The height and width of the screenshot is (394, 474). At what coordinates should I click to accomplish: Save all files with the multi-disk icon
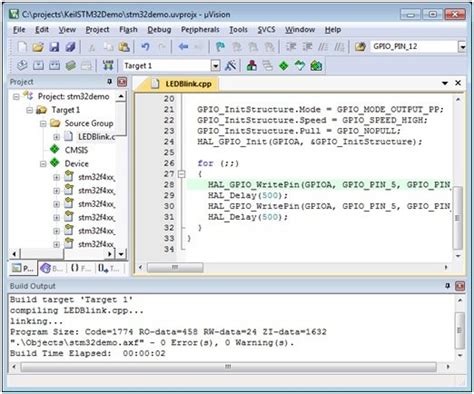70,47
